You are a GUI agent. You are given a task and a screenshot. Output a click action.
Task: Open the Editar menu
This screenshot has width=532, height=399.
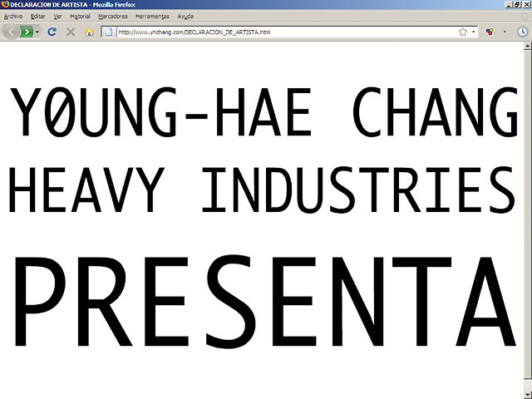point(37,17)
